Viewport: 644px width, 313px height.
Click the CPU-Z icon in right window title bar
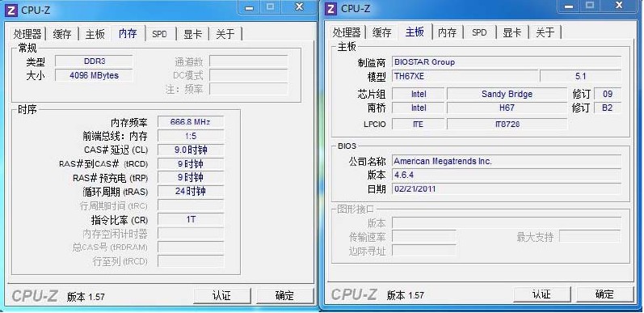tap(330, 8)
